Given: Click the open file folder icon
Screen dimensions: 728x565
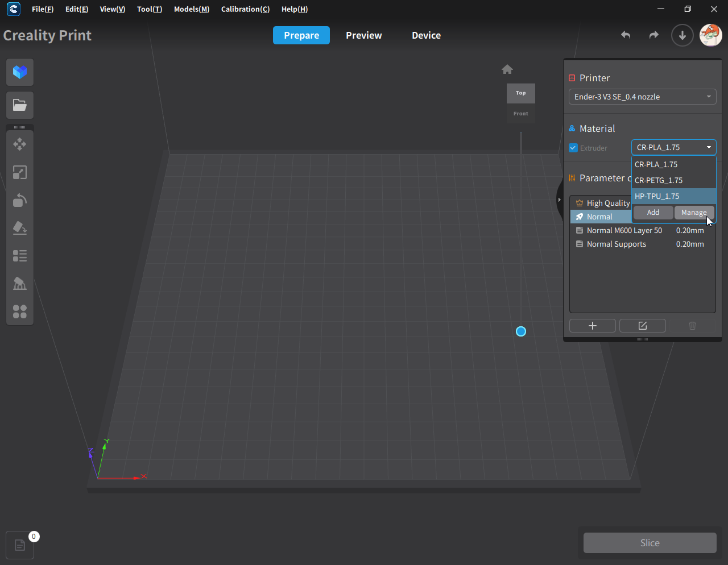Looking at the screenshot, I should pos(20,105).
